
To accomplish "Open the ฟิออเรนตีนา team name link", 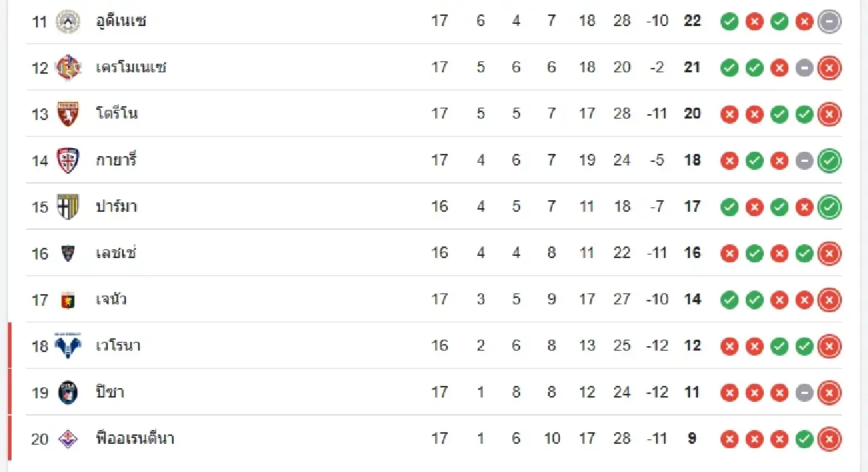I will [x=135, y=439].
